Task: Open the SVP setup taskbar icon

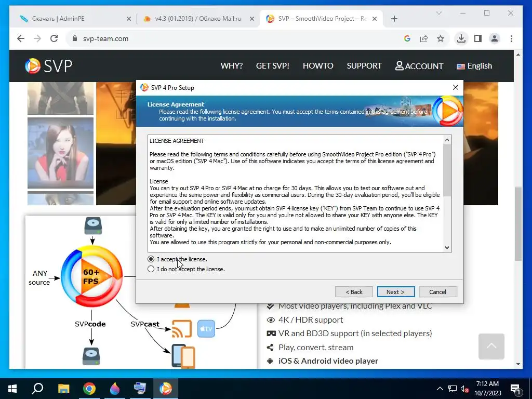Action: [166, 389]
